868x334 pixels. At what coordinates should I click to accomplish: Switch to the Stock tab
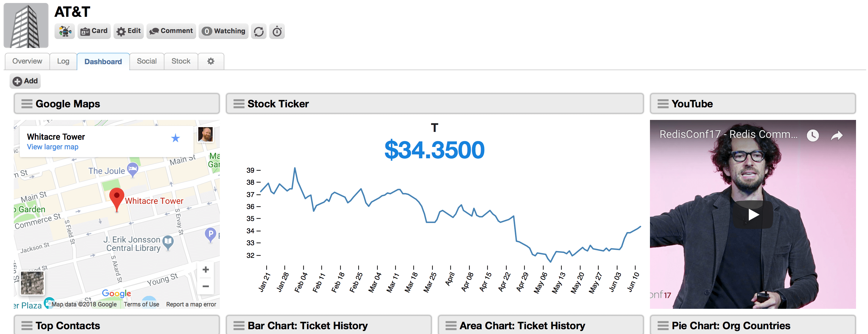(x=181, y=61)
